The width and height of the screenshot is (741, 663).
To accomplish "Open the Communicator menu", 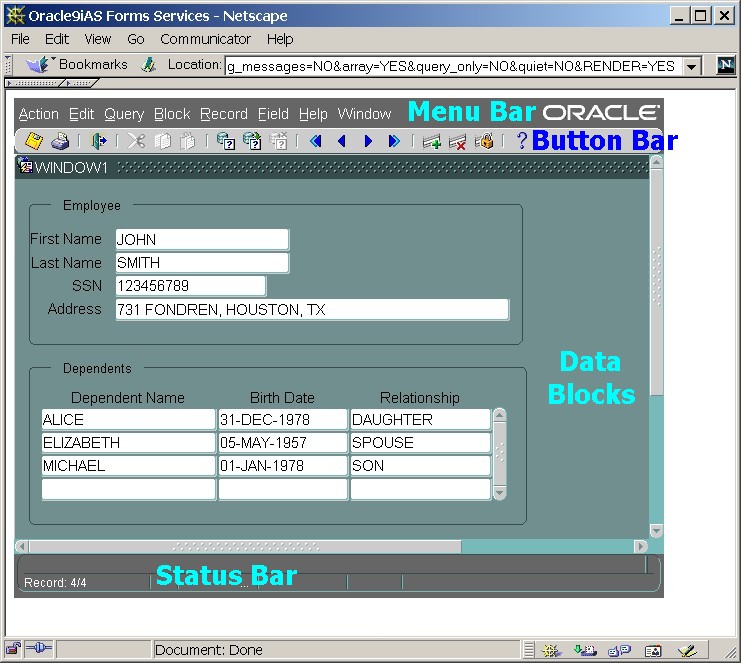I will pos(205,39).
